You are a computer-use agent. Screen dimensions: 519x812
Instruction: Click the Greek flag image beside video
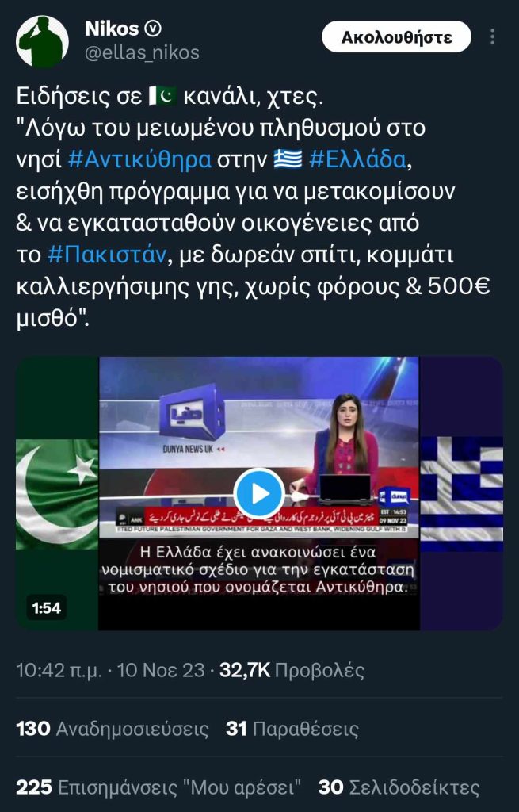(x=461, y=493)
